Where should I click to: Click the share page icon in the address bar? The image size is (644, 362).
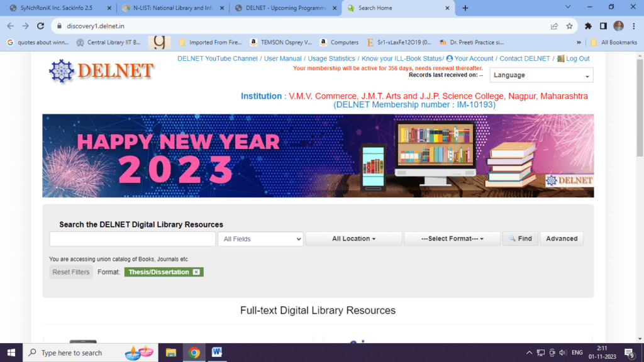(554, 26)
